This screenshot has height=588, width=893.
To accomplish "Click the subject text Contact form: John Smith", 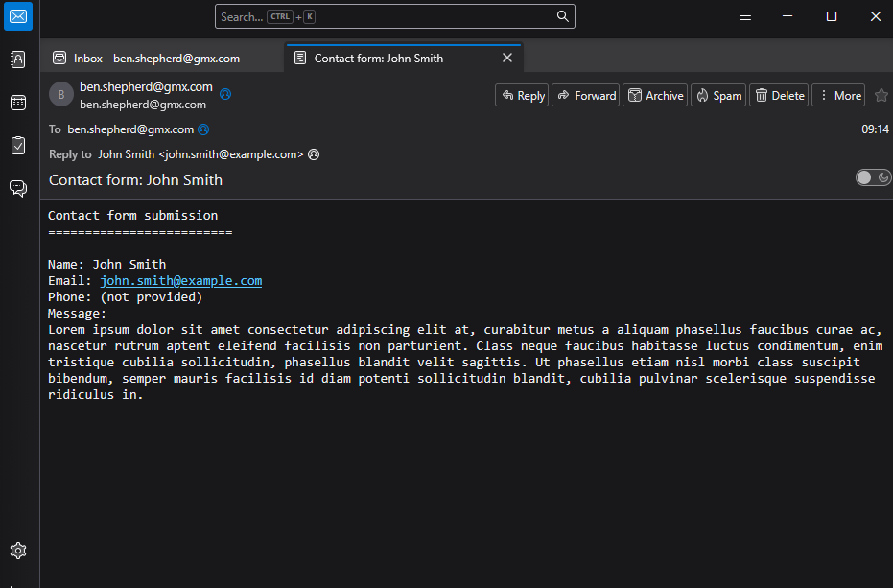I will pyautogui.click(x=135, y=180).
